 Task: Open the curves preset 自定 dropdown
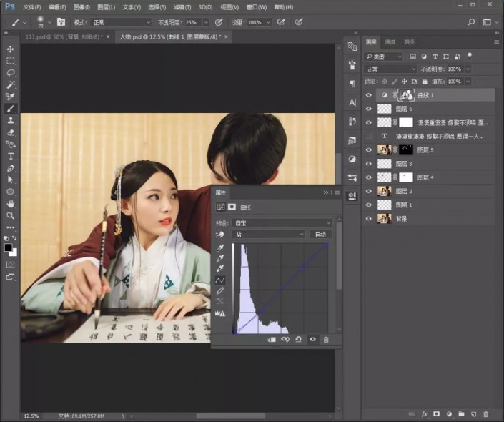point(282,222)
